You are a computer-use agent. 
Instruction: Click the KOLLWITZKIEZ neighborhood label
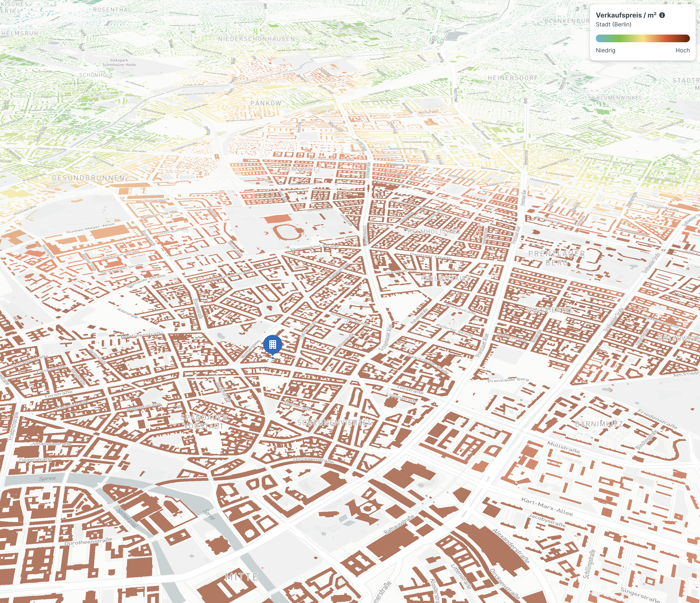click(x=445, y=278)
